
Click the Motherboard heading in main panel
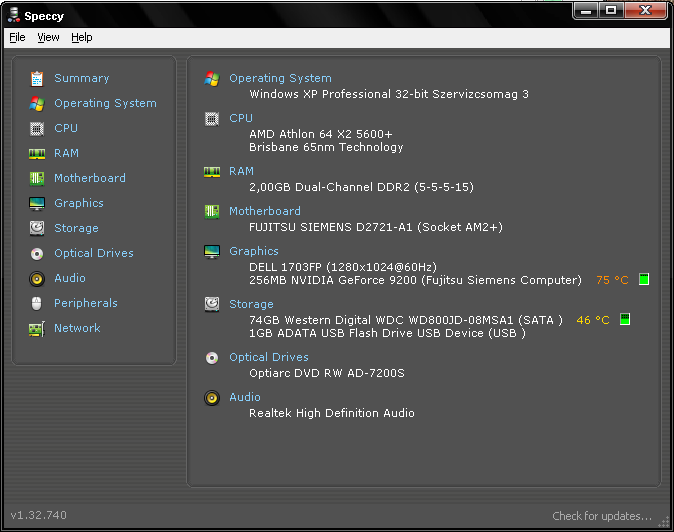coord(264,211)
